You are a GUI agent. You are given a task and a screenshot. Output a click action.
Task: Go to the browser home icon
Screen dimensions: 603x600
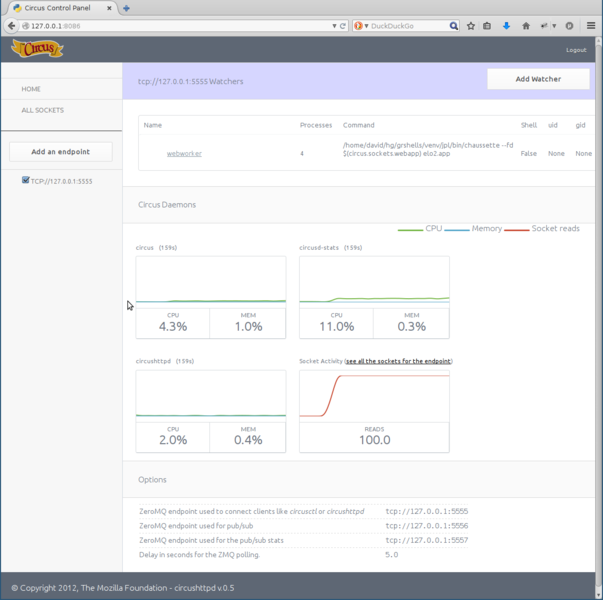point(526,26)
